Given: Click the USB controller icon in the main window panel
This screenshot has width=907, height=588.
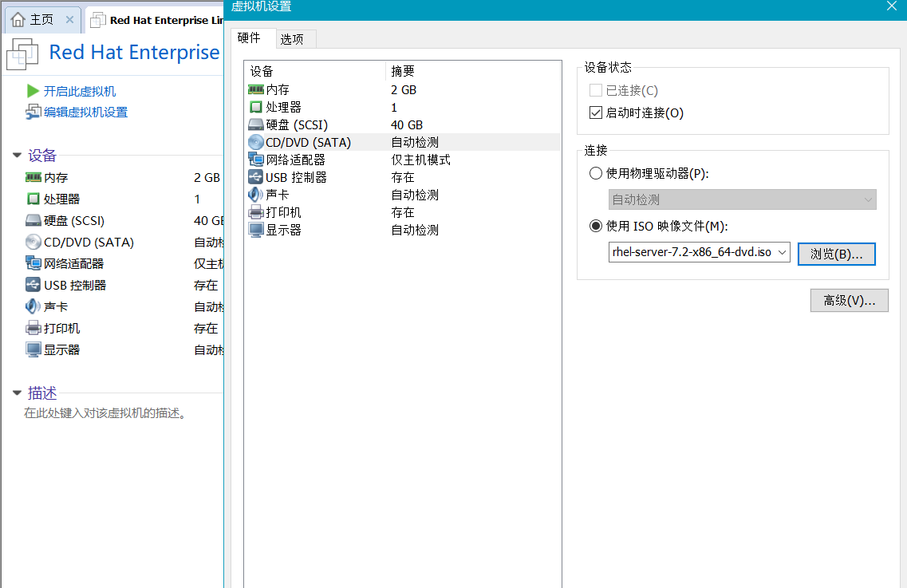Looking at the screenshot, I should click(34, 285).
